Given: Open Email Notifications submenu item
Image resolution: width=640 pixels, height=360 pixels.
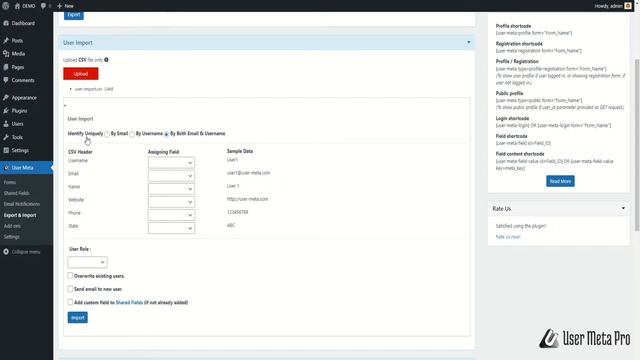Looking at the screenshot, I should coord(22,204).
